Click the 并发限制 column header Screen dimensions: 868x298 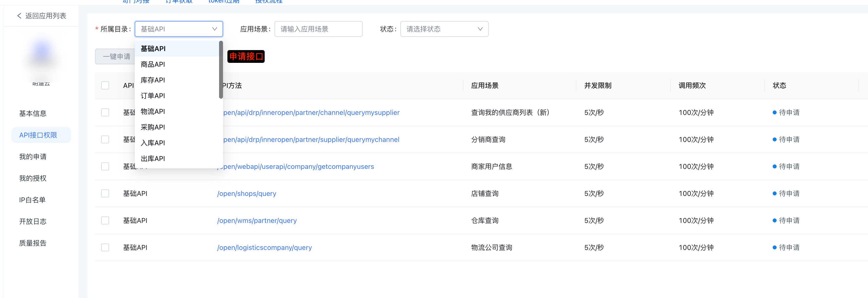pyautogui.click(x=598, y=85)
